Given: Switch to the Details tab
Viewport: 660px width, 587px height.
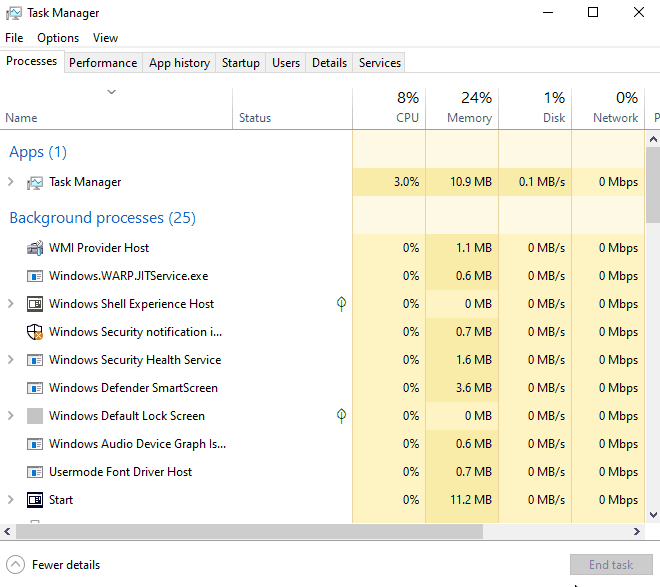Looking at the screenshot, I should (x=329, y=63).
